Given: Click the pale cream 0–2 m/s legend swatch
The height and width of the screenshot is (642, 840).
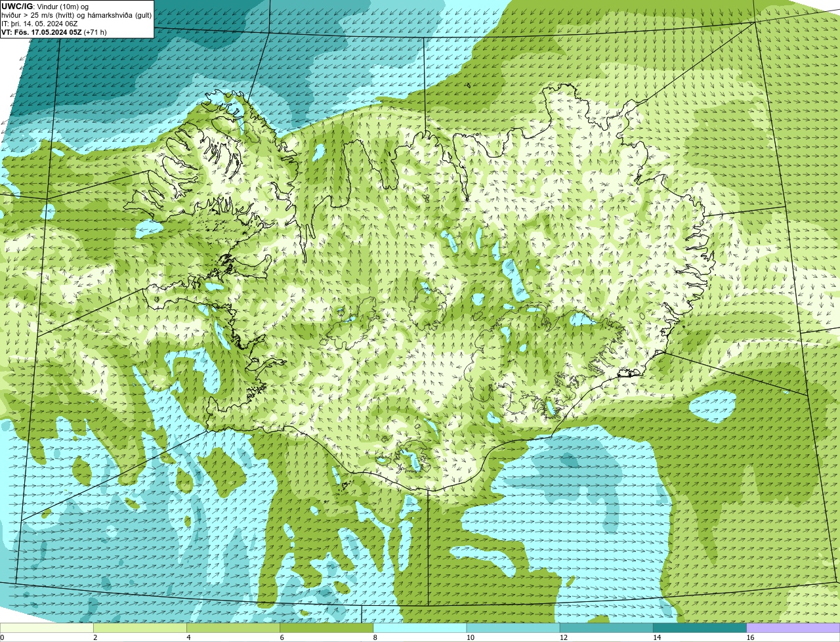Looking at the screenshot, I should coord(47,628).
